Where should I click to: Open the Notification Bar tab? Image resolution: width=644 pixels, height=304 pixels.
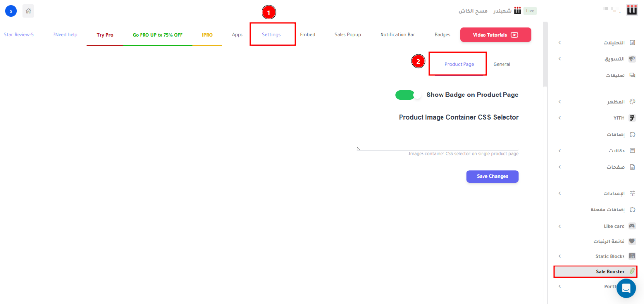pyautogui.click(x=398, y=35)
